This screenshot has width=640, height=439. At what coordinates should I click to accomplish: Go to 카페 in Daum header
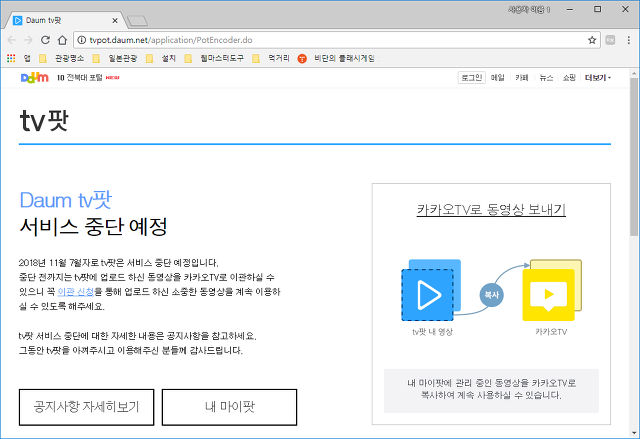[x=522, y=78]
